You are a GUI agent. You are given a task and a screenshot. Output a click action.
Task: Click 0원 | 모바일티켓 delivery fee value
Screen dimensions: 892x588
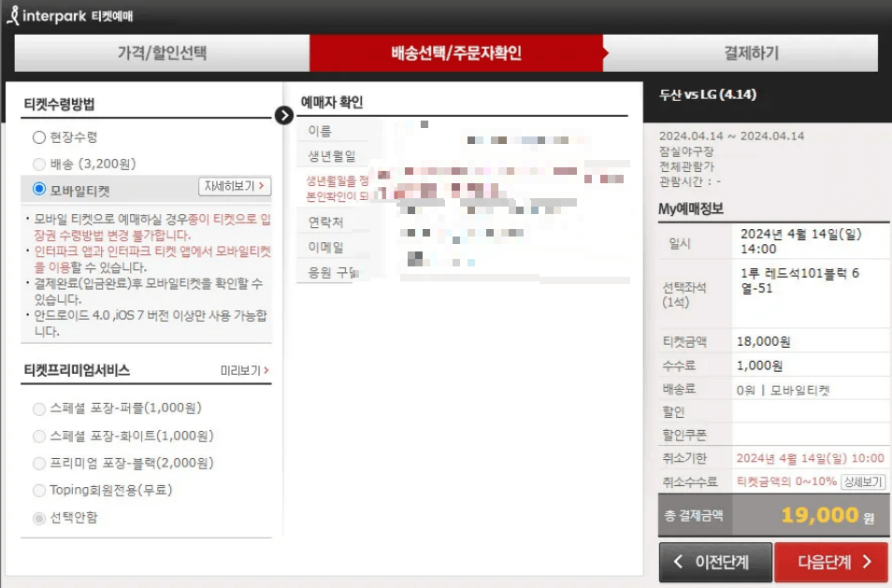point(783,390)
